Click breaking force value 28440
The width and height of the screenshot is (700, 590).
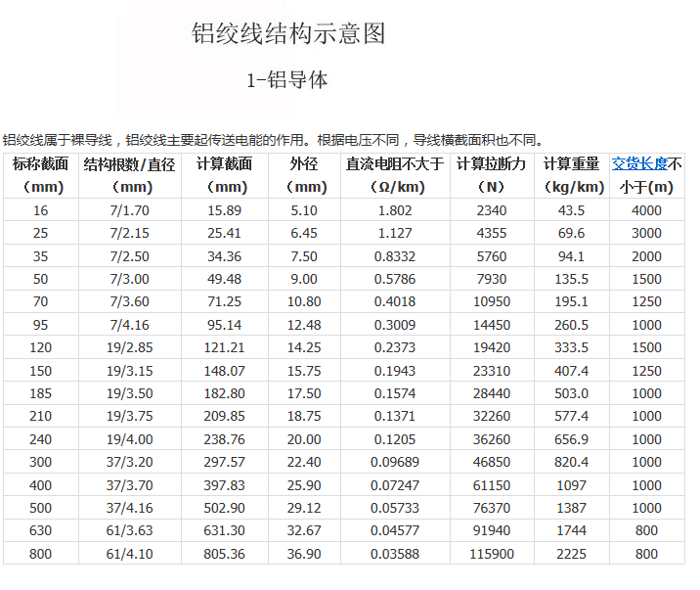(x=492, y=393)
